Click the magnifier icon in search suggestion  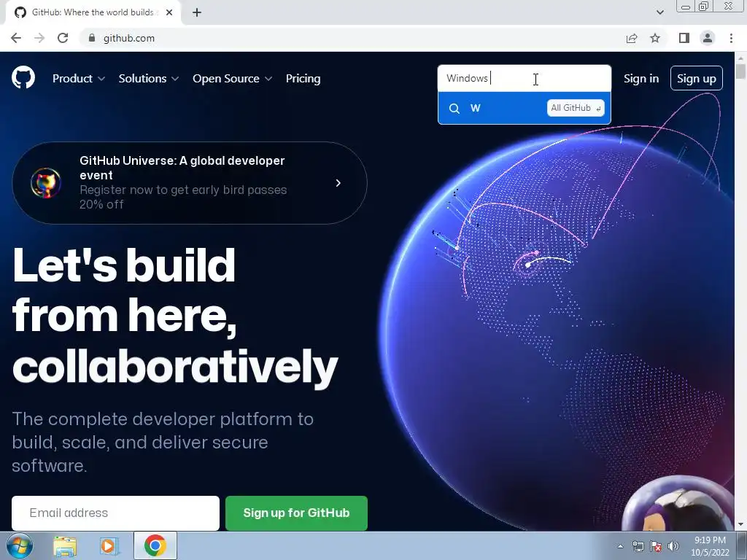click(x=454, y=109)
